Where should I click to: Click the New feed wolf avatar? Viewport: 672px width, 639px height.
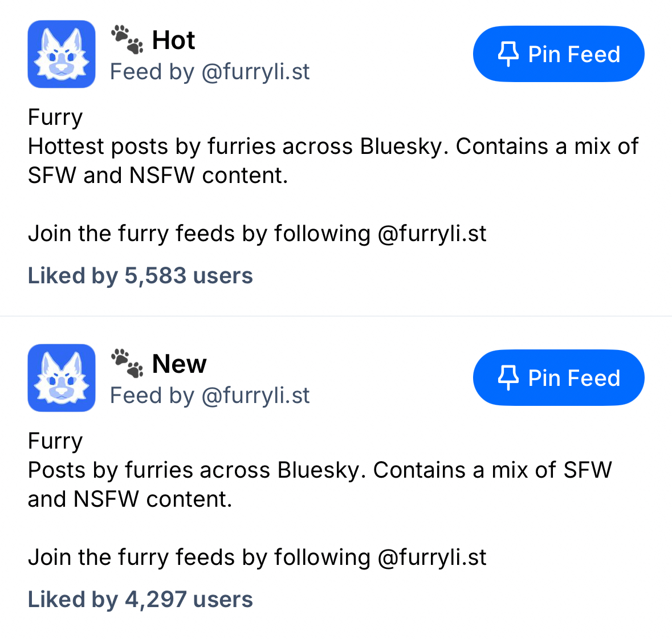coord(62,378)
